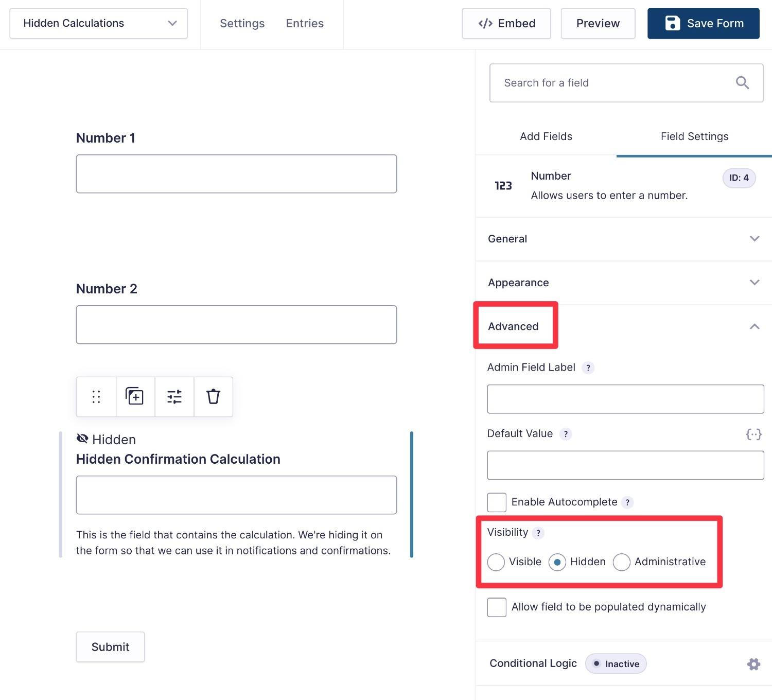Open Conditional Logic gear settings
772x700 pixels.
click(x=753, y=664)
